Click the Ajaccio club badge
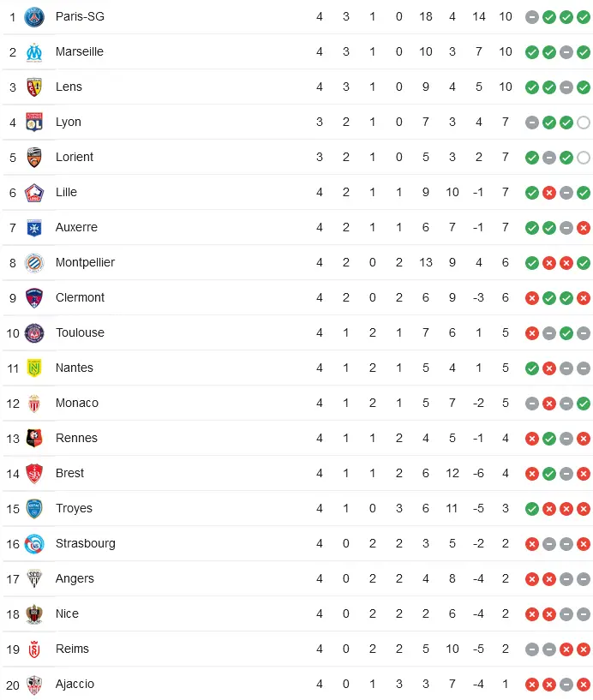593x700 pixels. [34, 684]
